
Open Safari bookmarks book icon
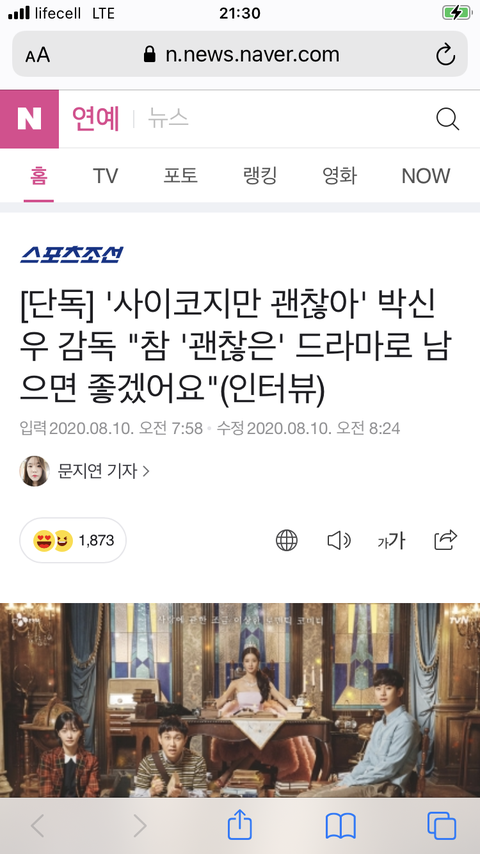point(341,826)
